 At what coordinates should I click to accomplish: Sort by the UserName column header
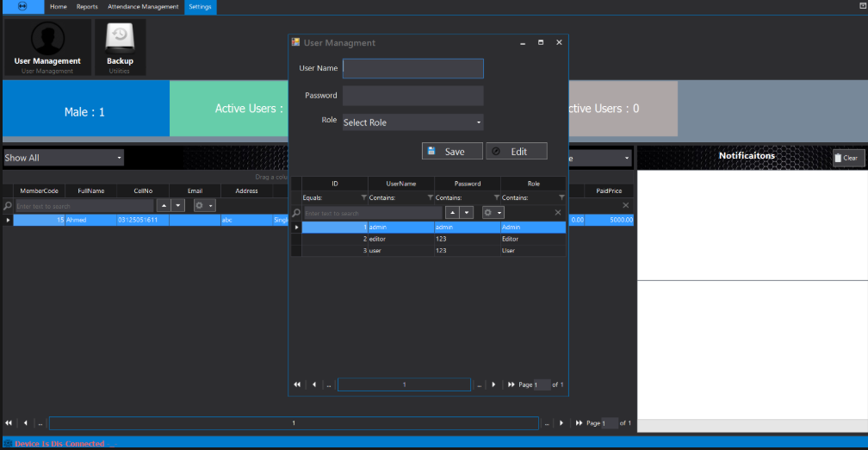click(400, 184)
